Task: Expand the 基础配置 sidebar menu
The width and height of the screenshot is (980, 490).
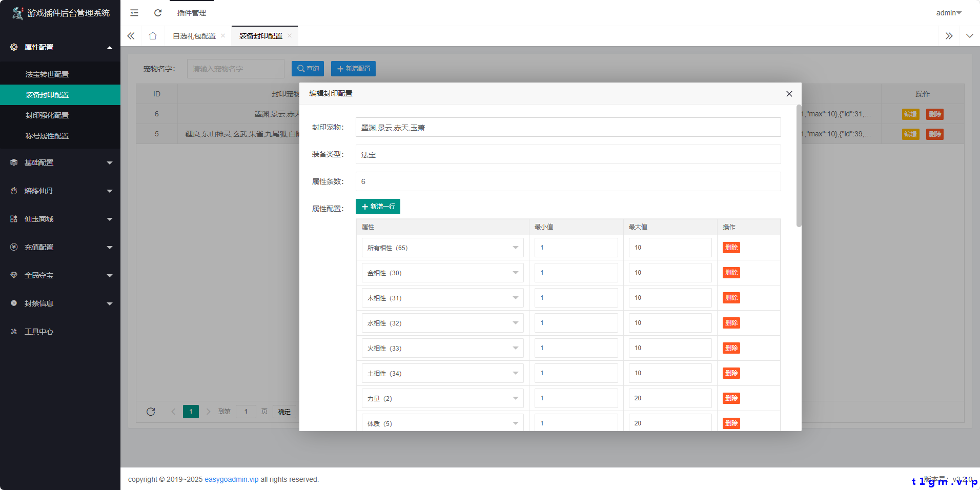Action: (60, 162)
